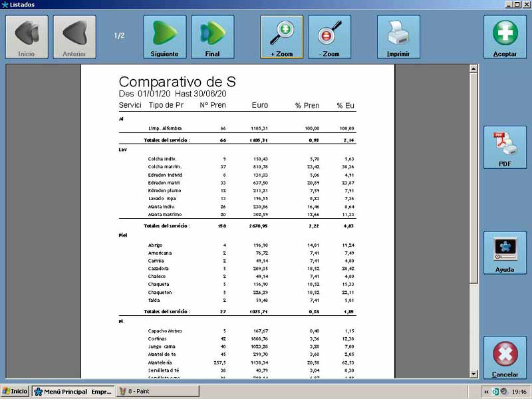Print the report with Imprimir
This screenshot has width=532, height=399.
[x=398, y=37]
